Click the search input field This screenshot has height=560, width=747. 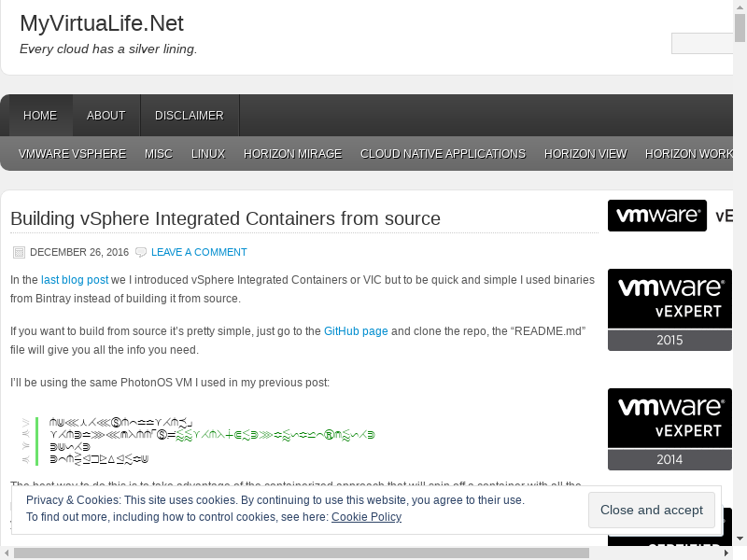[x=701, y=44]
